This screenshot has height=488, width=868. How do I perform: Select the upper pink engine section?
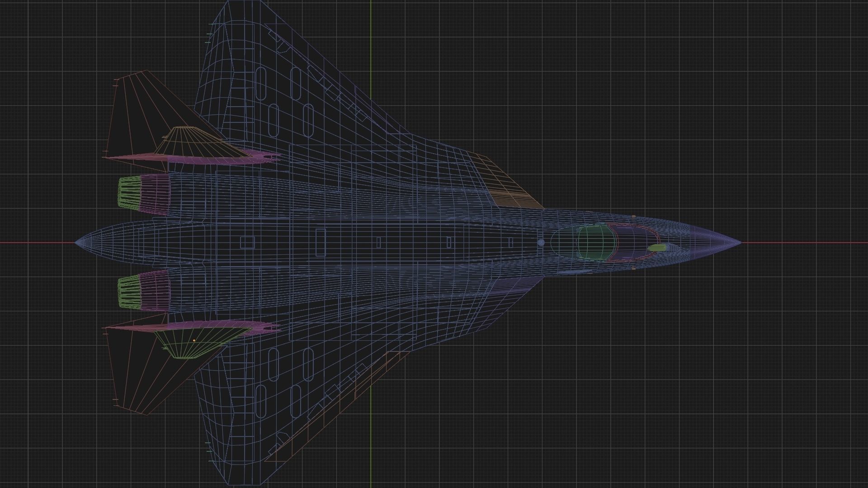coord(155,193)
